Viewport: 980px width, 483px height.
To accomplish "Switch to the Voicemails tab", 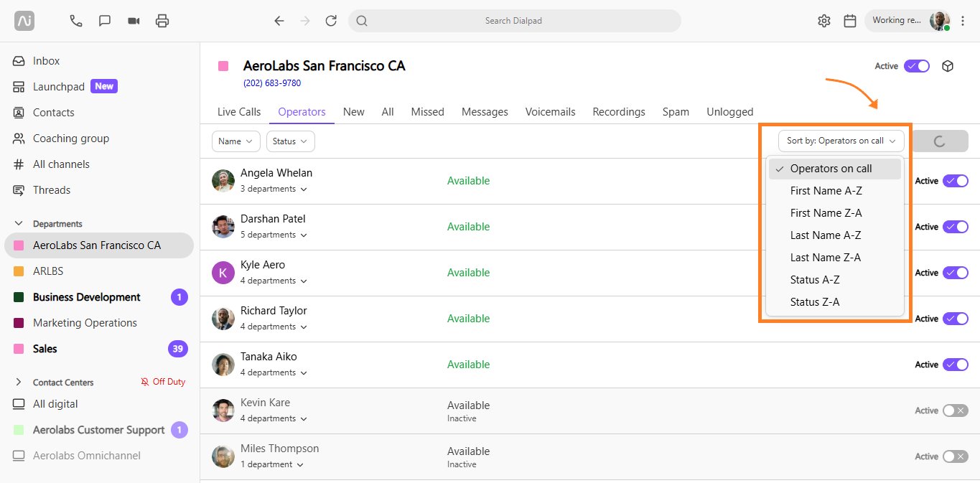I will click(x=550, y=112).
